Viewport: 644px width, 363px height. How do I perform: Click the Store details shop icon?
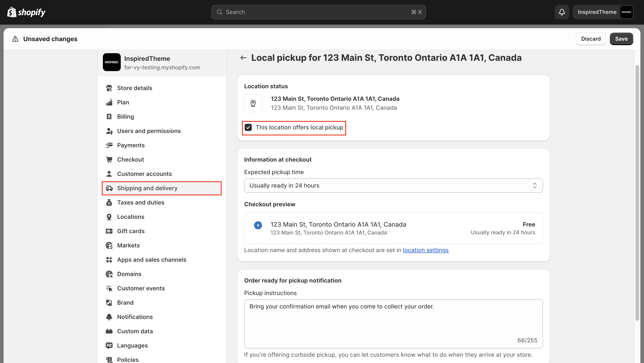click(x=109, y=88)
